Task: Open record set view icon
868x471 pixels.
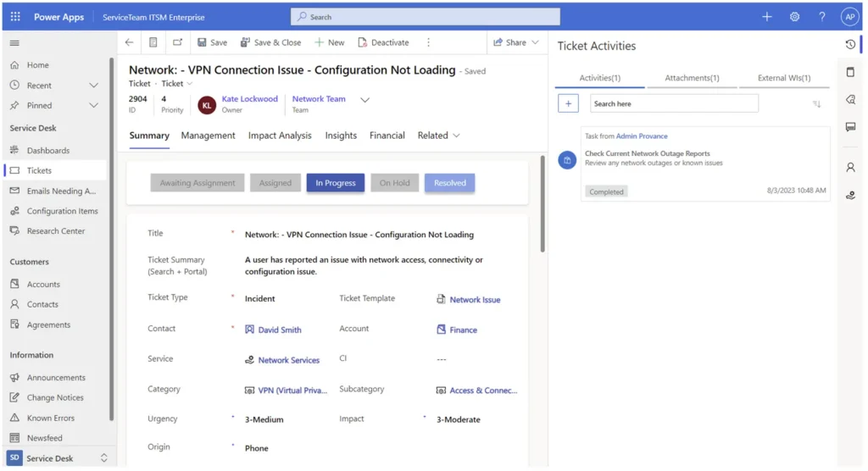Action: pos(153,42)
